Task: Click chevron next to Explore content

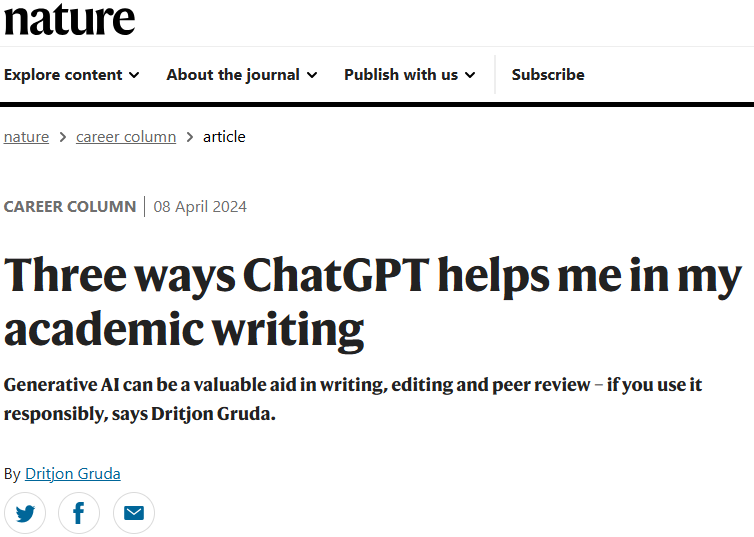Action: click(x=134, y=75)
